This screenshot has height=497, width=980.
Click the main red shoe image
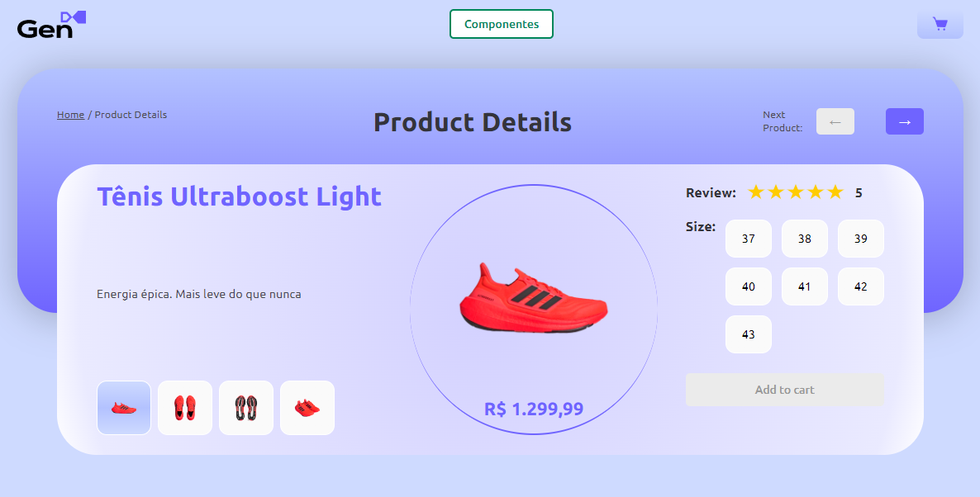(x=533, y=299)
